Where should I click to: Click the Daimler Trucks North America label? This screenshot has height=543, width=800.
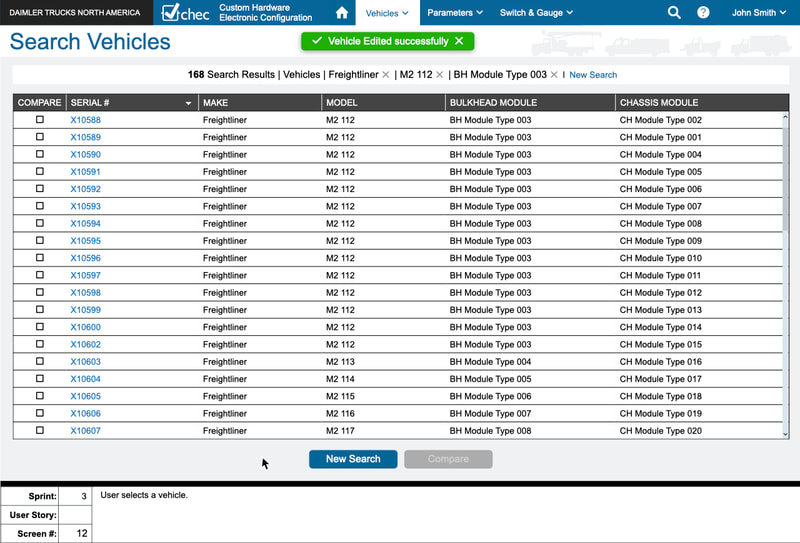click(74, 13)
